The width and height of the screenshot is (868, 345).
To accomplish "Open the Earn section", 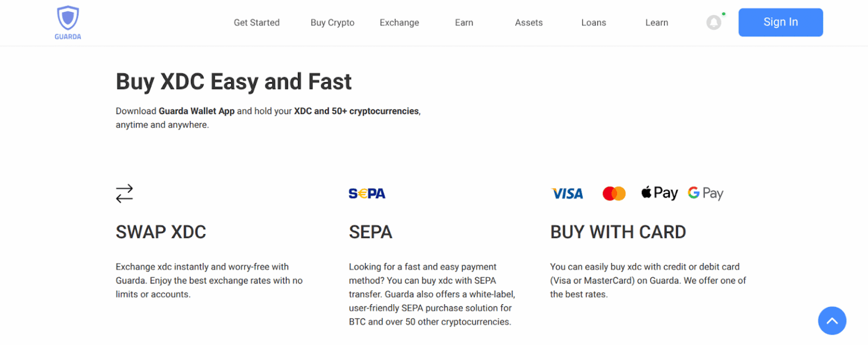I will (463, 22).
